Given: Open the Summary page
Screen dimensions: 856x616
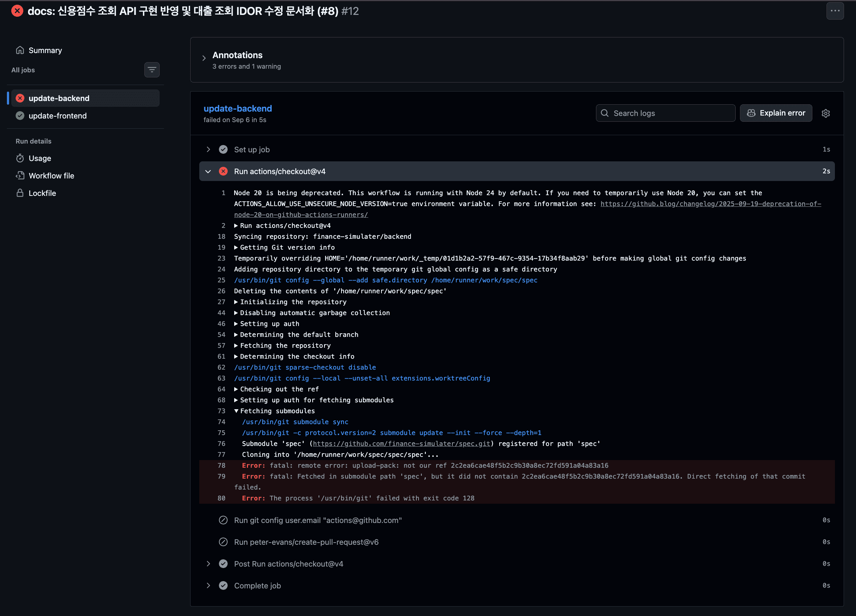Looking at the screenshot, I should tap(45, 50).
